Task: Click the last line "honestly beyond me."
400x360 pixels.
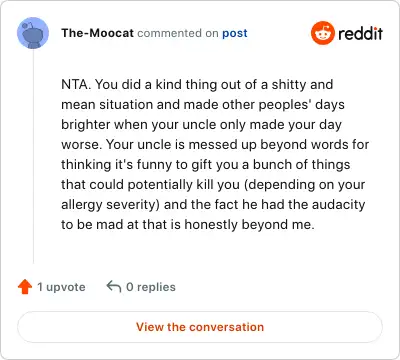Action: pyautogui.click(x=249, y=225)
